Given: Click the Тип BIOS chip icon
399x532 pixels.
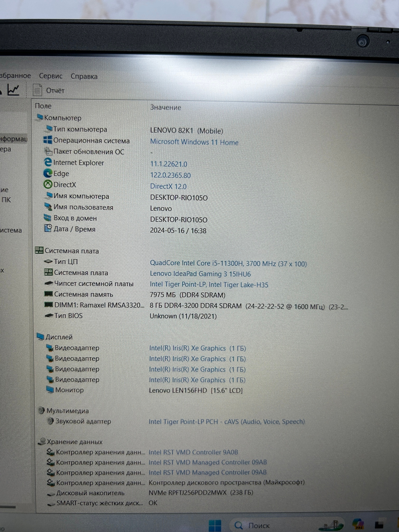Looking at the screenshot, I should tap(49, 315).
